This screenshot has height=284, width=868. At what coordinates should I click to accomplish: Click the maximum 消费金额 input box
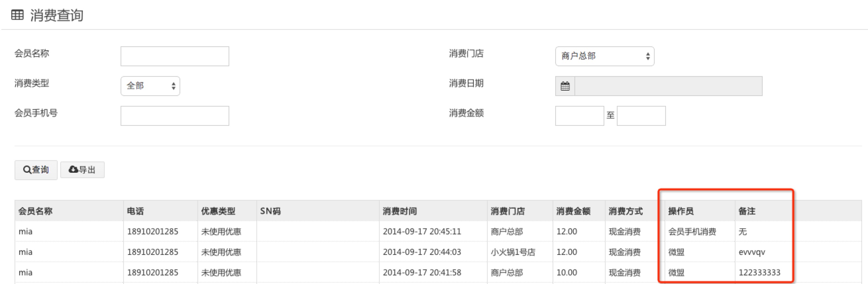641,116
